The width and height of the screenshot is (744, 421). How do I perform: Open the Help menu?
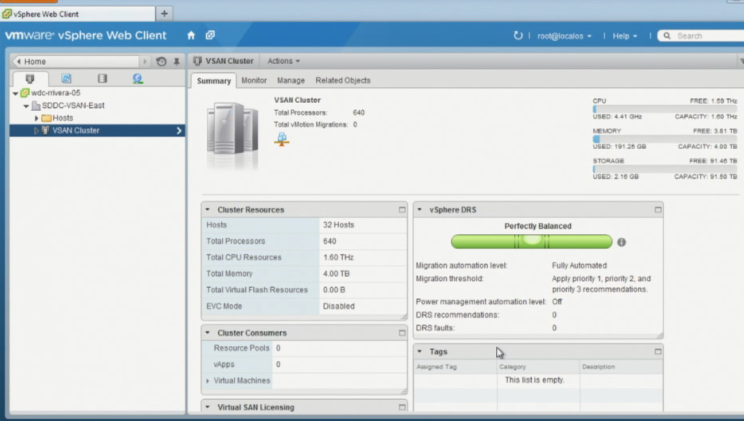click(x=624, y=35)
